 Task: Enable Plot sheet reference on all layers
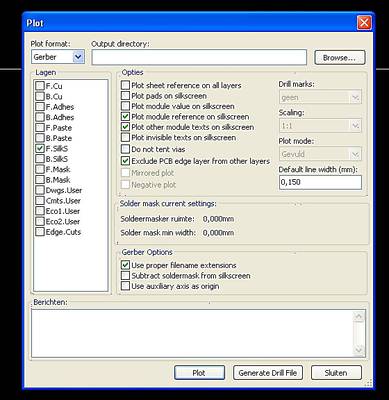(x=125, y=85)
